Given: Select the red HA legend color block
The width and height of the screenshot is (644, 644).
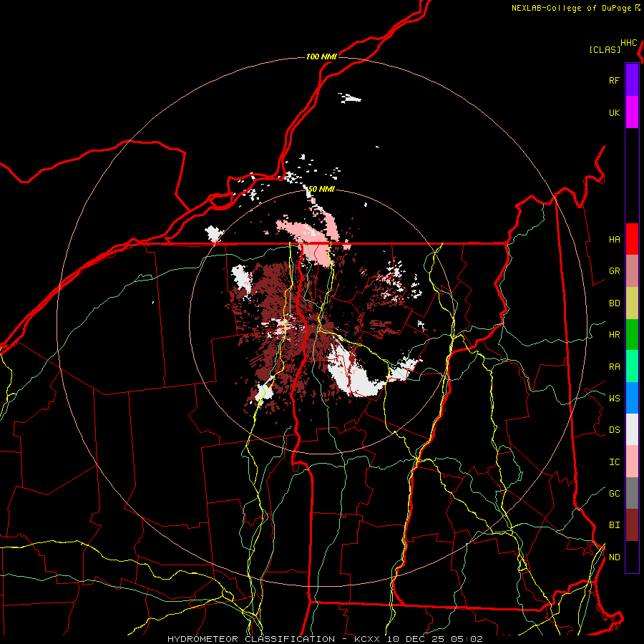Looking at the screenshot, I should (x=632, y=239).
